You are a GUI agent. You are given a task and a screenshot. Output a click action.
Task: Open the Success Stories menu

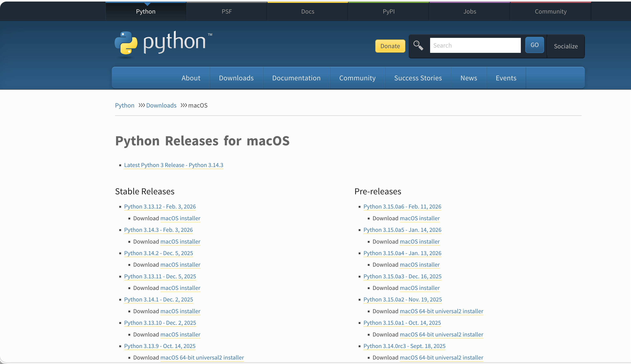418,78
